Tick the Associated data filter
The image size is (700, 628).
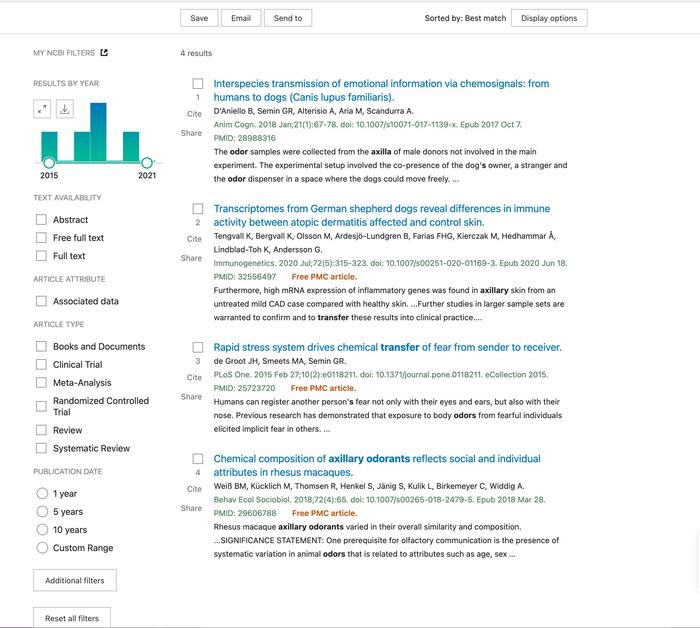click(x=41, y=301)
